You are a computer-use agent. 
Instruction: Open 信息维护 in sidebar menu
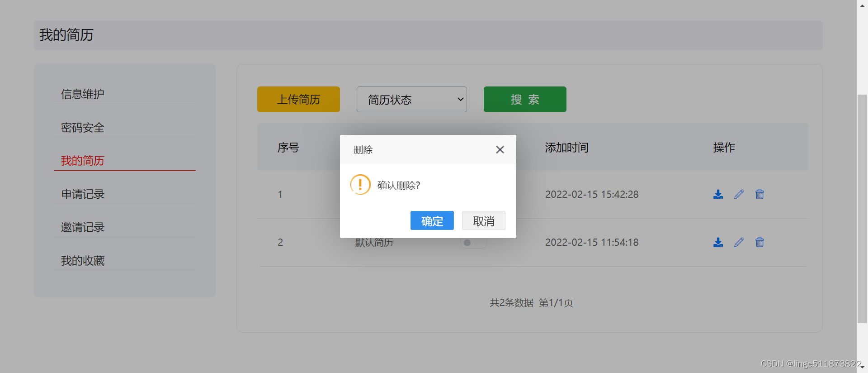[83, 94]
